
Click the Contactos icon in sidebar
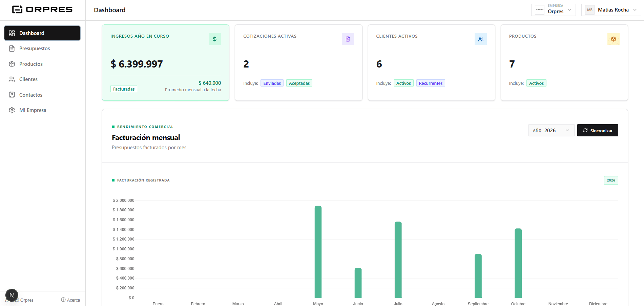12,95
